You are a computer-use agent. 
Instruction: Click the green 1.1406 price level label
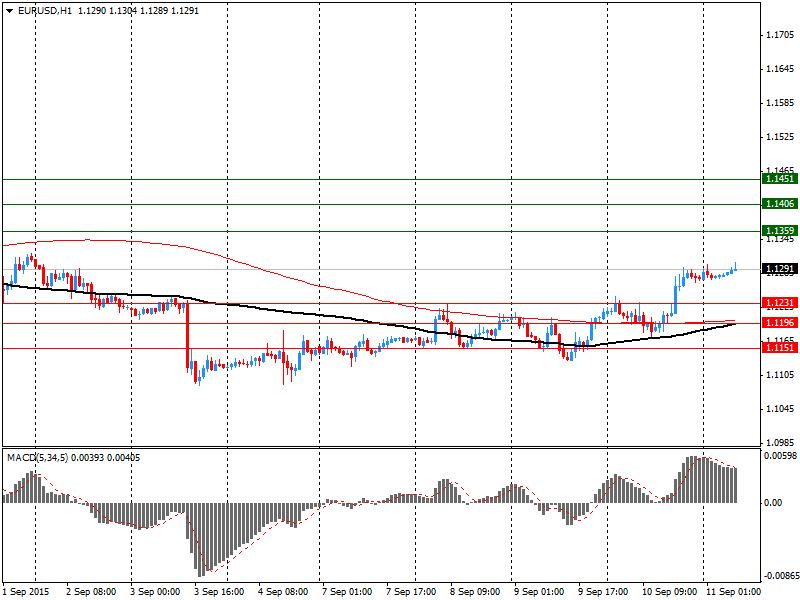780,204
